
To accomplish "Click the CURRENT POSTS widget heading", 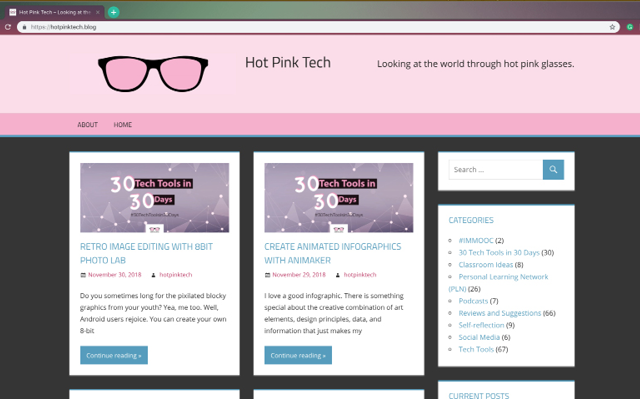I will click(479, 395).
